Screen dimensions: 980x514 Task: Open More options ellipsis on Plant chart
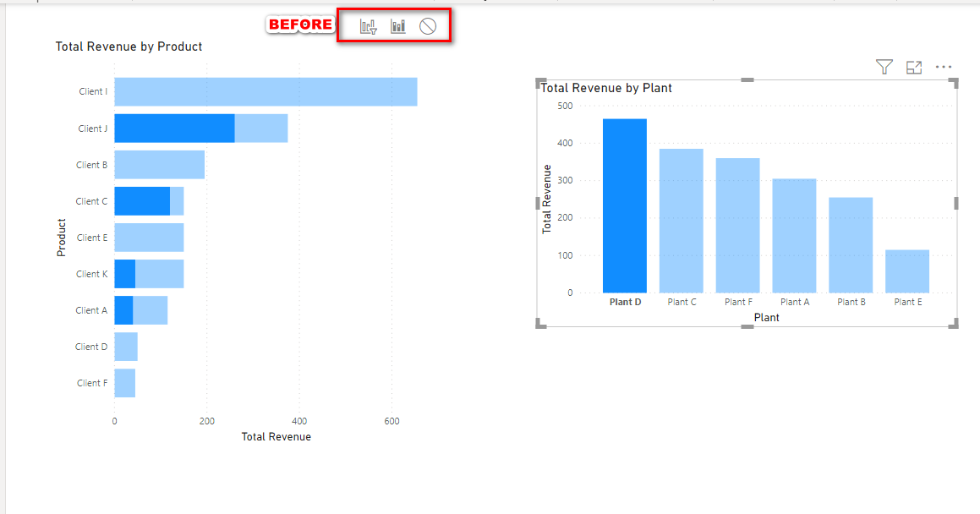(944, 67)
